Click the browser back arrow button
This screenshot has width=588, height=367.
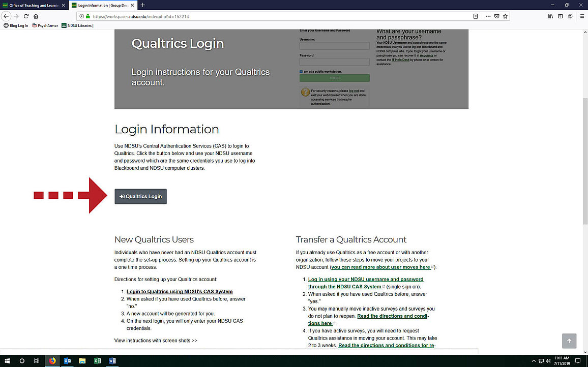pos(7,16)
